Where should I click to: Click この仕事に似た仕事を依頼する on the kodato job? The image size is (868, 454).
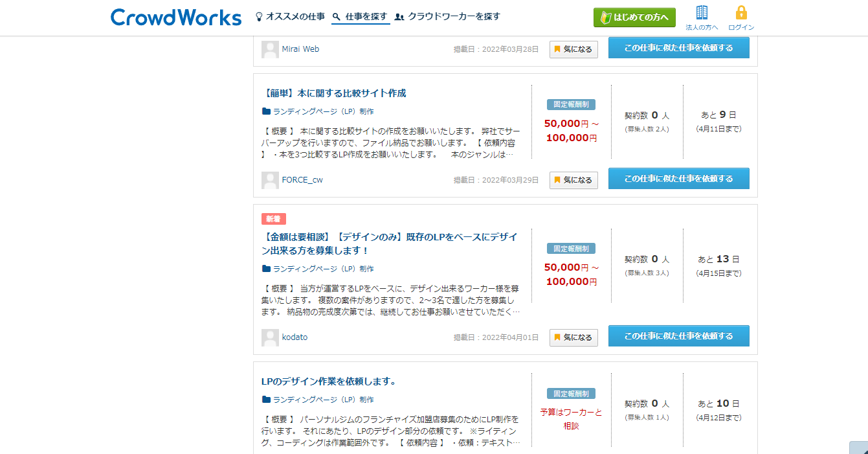tap(679, 336)
